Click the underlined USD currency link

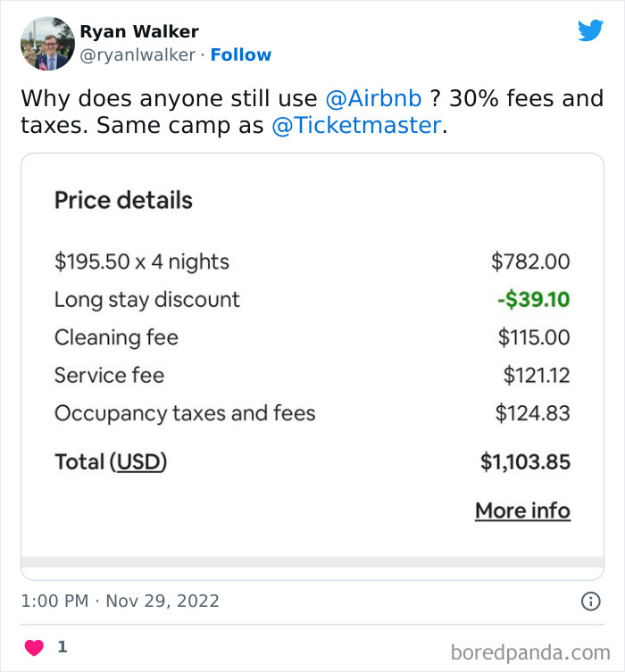pyautogui.click(x=138, y=462)
